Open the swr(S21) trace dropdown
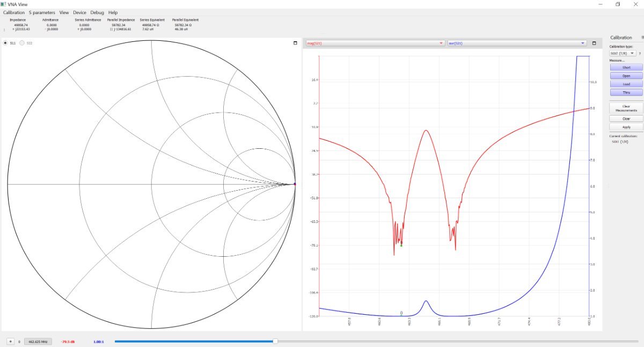Image resolution: width=644 pixels, height=347 pixels. point(516,43)
